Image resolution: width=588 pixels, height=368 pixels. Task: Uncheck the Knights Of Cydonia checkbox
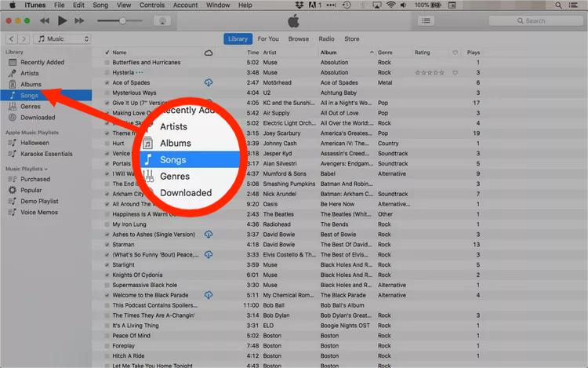(107, 275)
